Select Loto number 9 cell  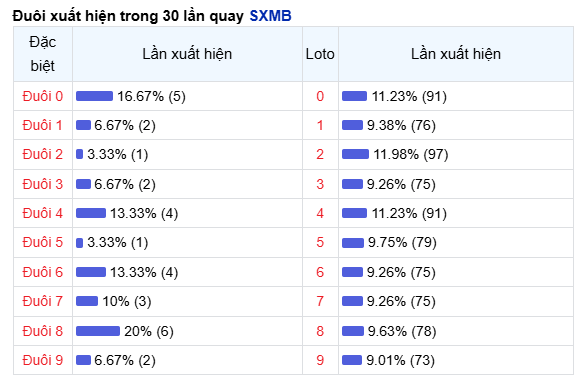point(320,360)
